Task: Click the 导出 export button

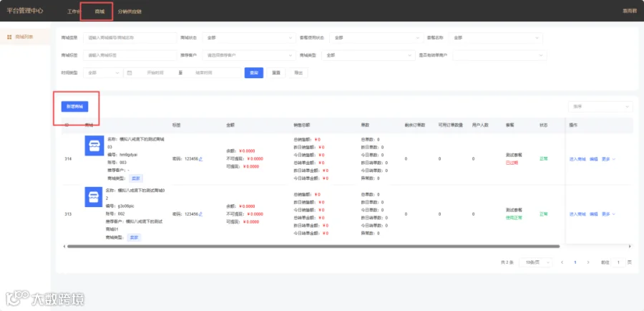Action: click(x=298, y=73)
